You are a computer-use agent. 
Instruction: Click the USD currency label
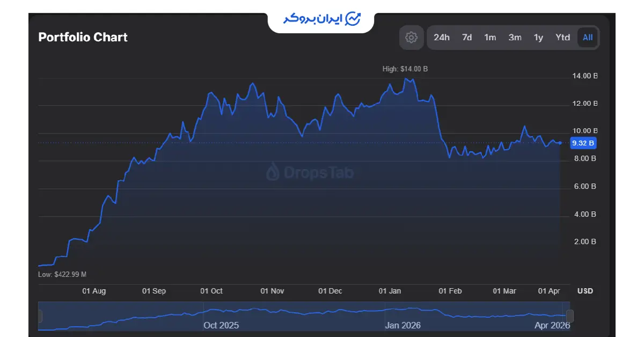(585, 291)
